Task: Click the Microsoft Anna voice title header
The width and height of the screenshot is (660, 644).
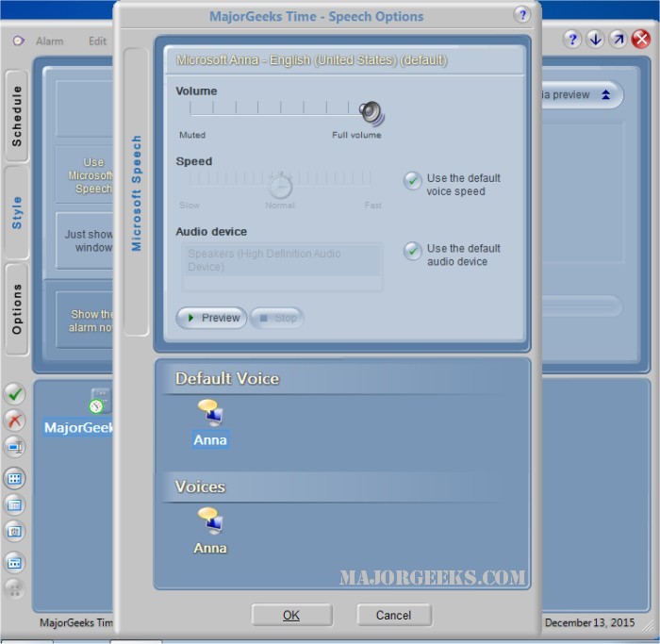Action: click(311, 60)
